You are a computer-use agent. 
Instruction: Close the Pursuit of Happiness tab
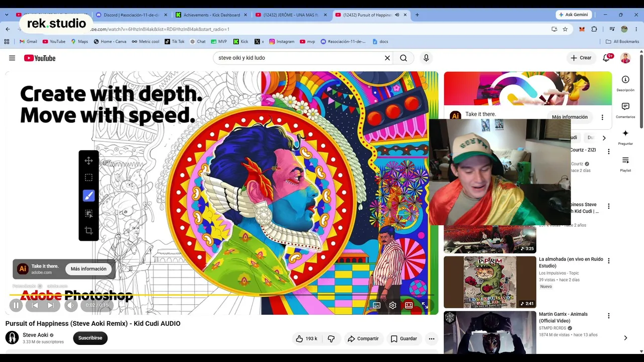pos(405,15)
